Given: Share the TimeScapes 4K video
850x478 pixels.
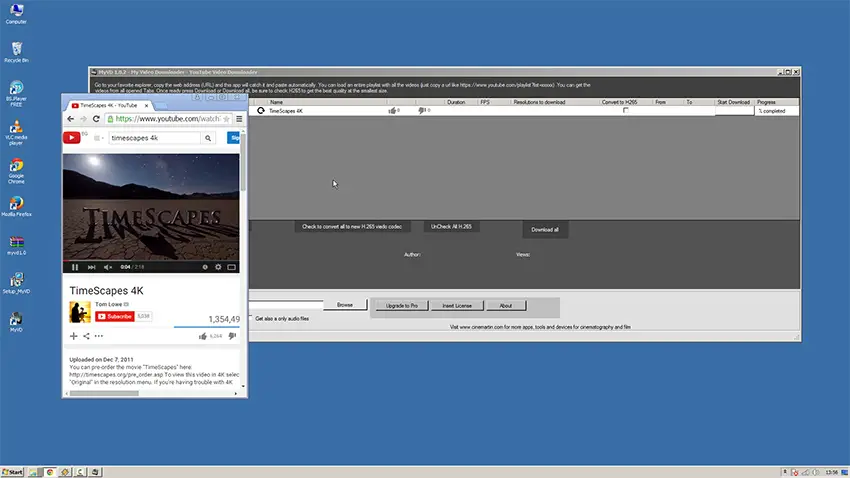Looking at the screenshot, I should click(86, 336).
